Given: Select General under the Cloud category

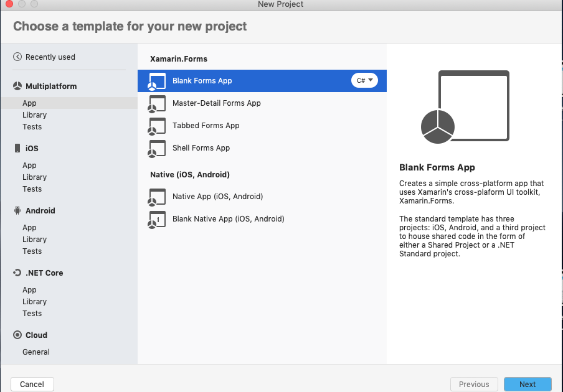Looking at the screenshot, I should coord(35,352).
